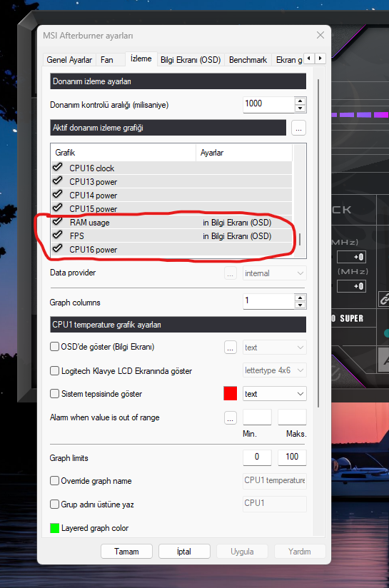Click the polling interval field showing 1000

[268, 104]
